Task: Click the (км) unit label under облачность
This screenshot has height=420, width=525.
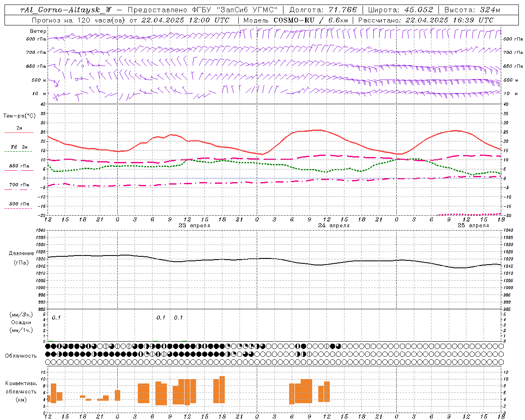Action: tap(22, 400)
